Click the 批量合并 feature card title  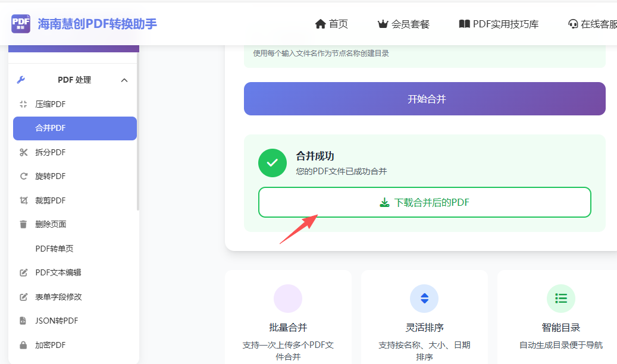tap(288, 327)
